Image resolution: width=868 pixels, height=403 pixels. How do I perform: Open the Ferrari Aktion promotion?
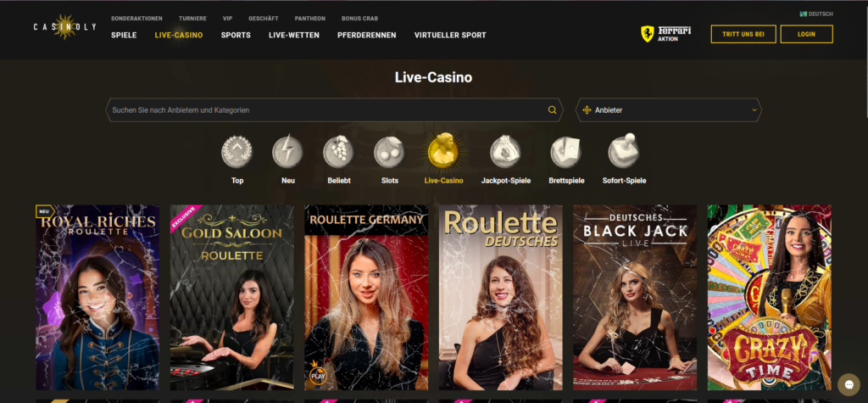666,34
